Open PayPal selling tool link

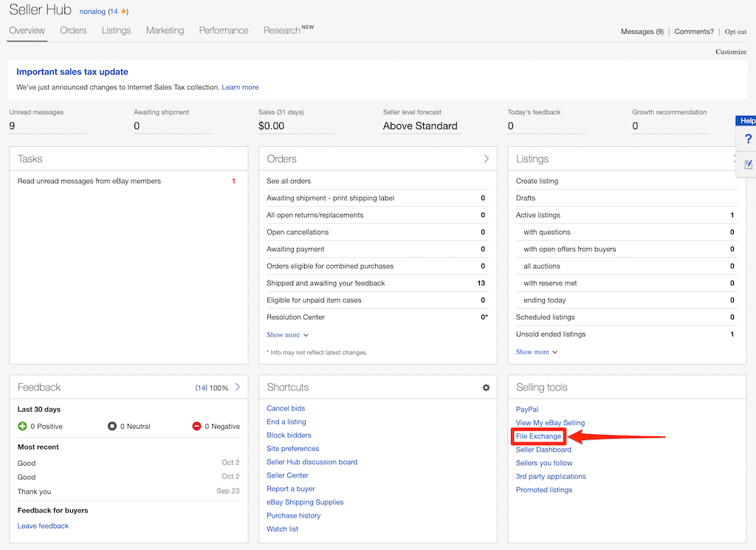pyautogui.click(x=527, y=409)
